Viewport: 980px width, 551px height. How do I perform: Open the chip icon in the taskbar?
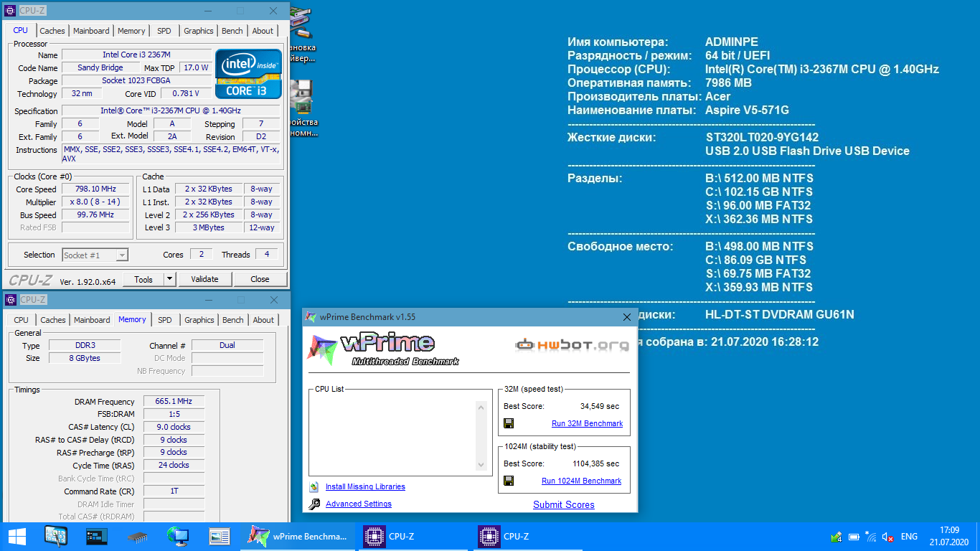tap(137, 536)
